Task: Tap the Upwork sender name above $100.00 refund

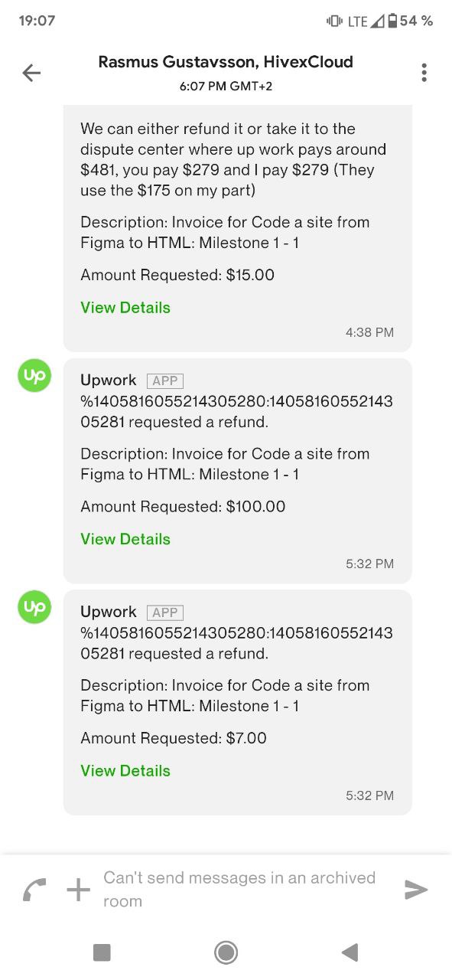Action: (x=109, y=381)
